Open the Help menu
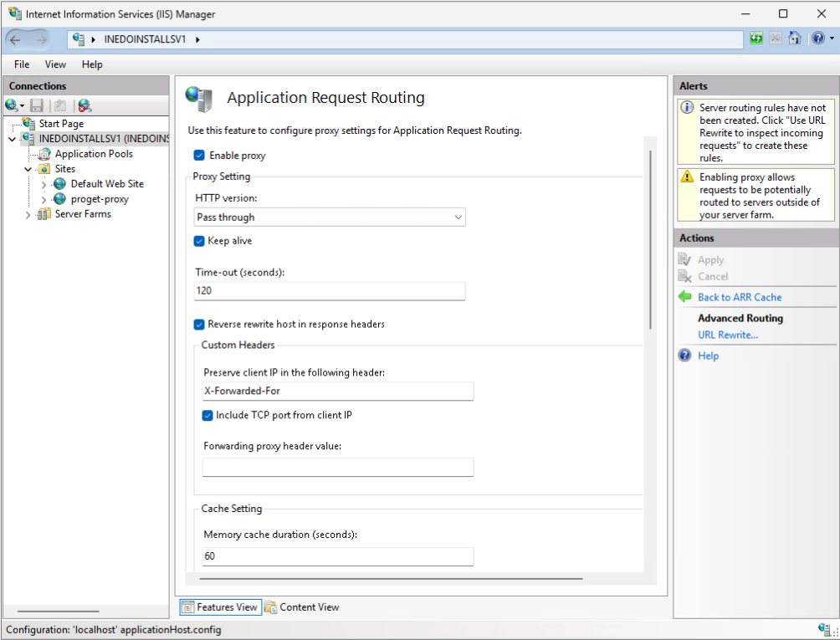This screenshot has width=840, height=640. click(92, 64)
